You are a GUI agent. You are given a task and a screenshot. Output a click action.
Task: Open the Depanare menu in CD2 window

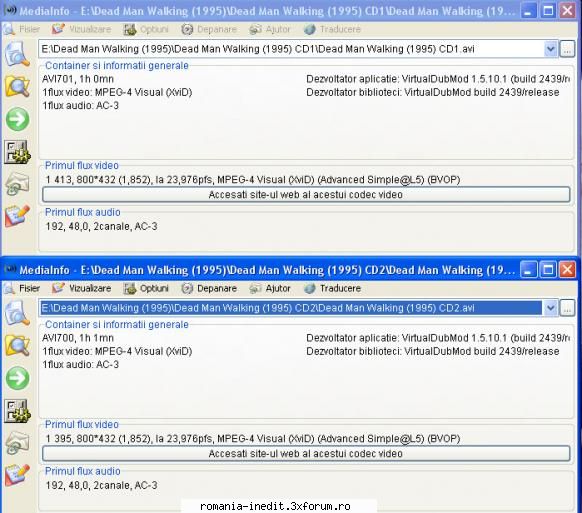click(209, 288)
